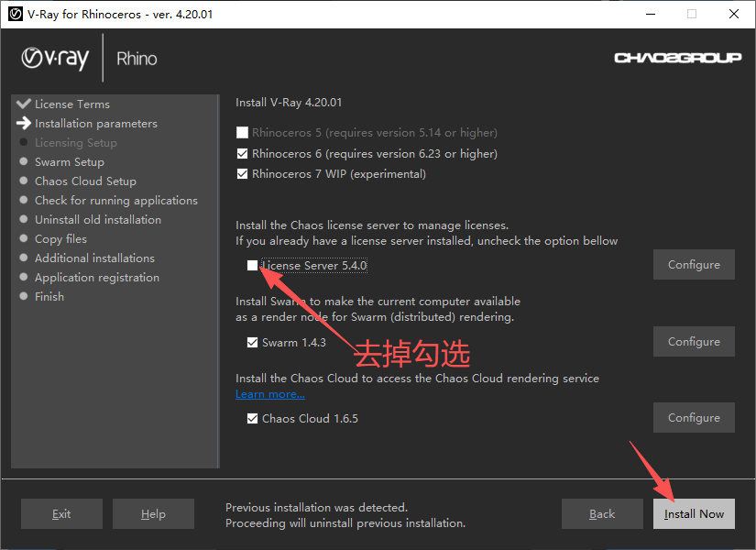Configure the License Server settings
Viewport: 756px width, 550px height.
coord(694,264)
